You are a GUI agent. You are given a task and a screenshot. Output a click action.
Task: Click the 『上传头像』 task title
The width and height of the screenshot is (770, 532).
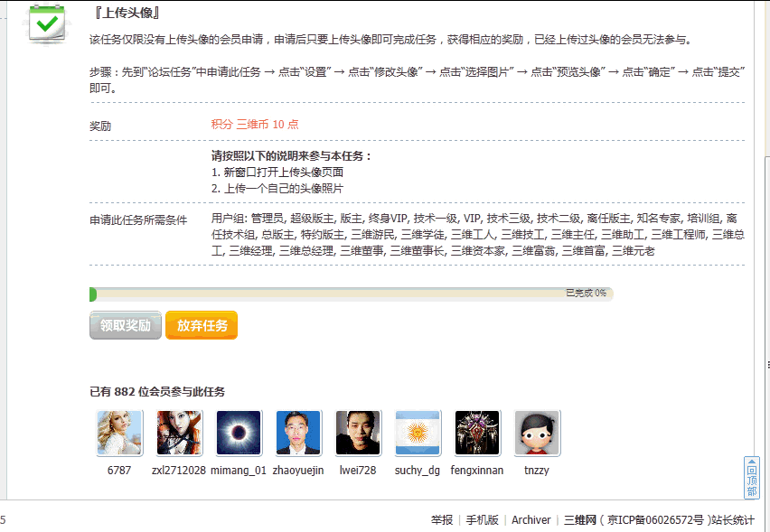tap(127, 13)
